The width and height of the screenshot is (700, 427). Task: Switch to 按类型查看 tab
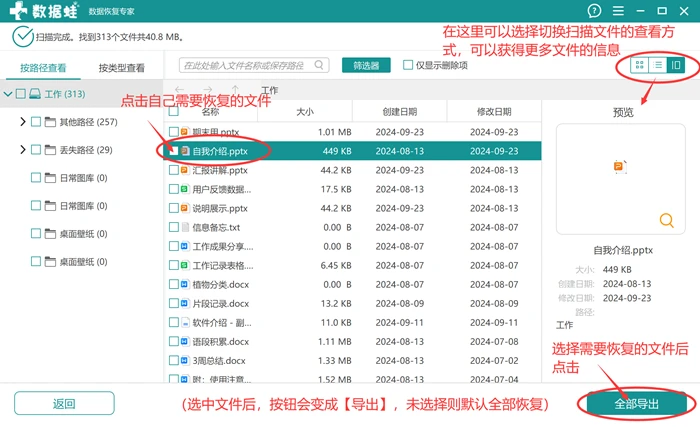[x=121, y=68]
